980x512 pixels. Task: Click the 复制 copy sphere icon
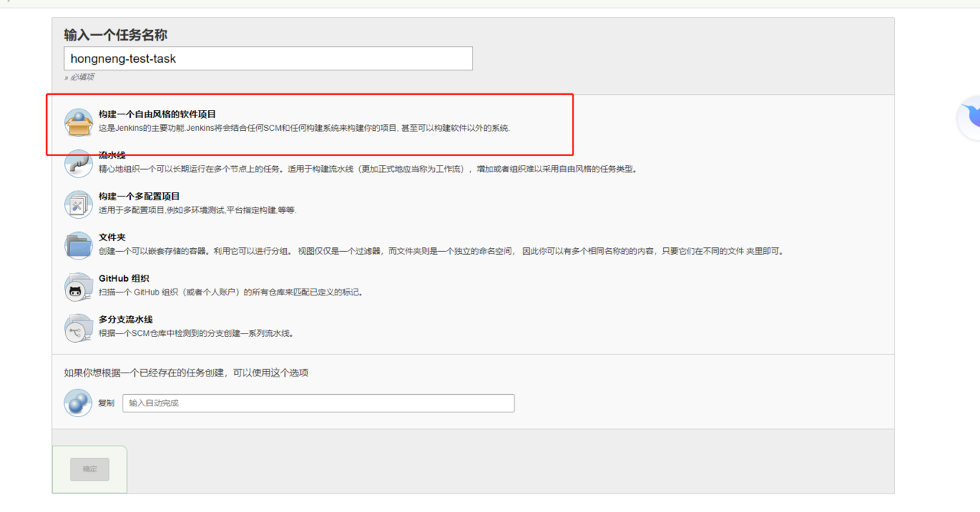[x=78, y=403]
